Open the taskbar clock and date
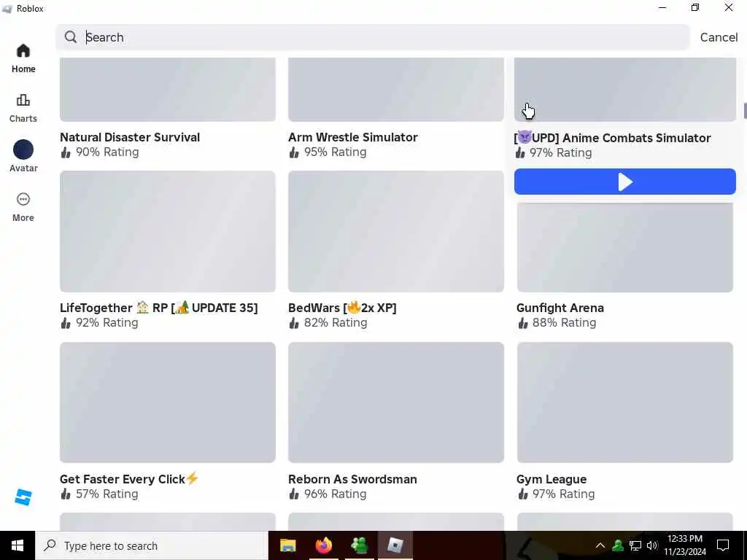The height and width of the screenshot is (560, 747). [685, 545]
